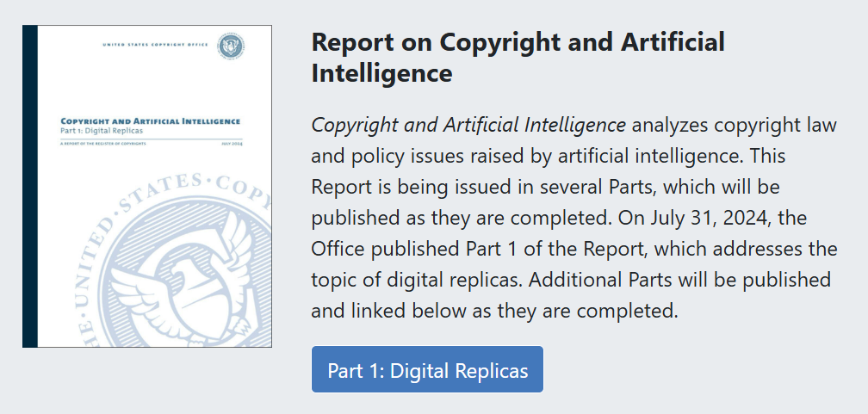This screenshot has width=868, height=414.
Task: Click 'A Report of the Register of Copyrights' line
Action: (103, 144)
